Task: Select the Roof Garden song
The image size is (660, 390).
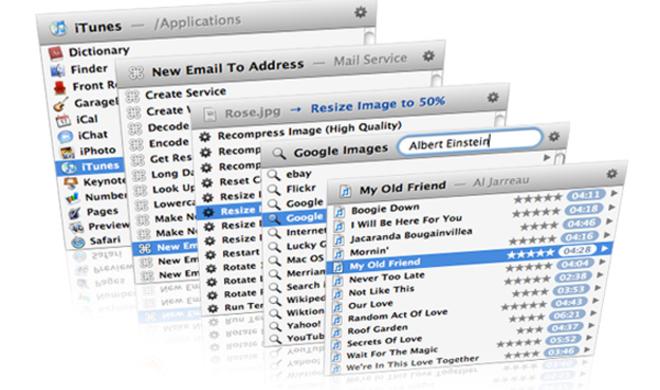Action: [378, 329]
